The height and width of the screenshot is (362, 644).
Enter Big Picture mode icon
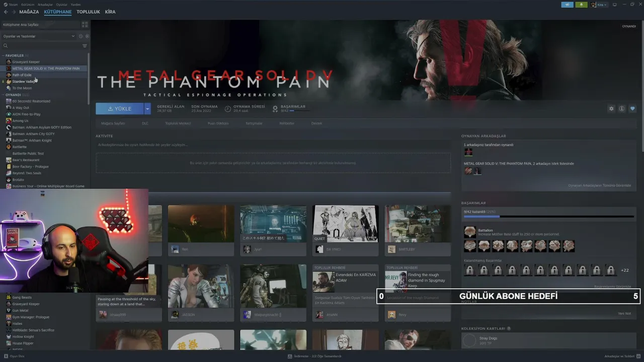point(614,5)
